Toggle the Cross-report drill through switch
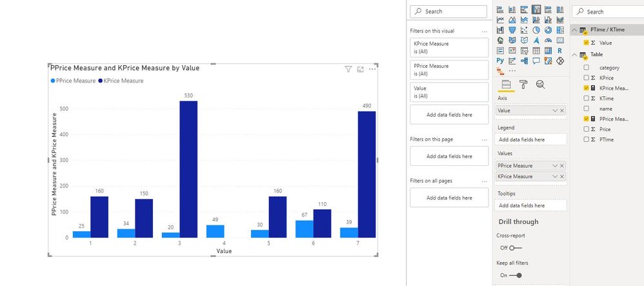Image resolution: width=644 pixels, height=286 pixels. 515,248
